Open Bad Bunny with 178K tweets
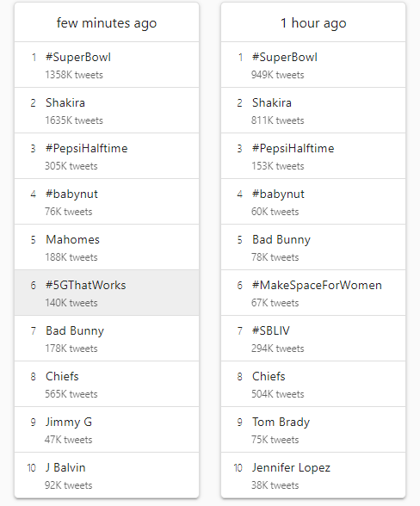This screenshot has width=420, height=506. point(107,338)
